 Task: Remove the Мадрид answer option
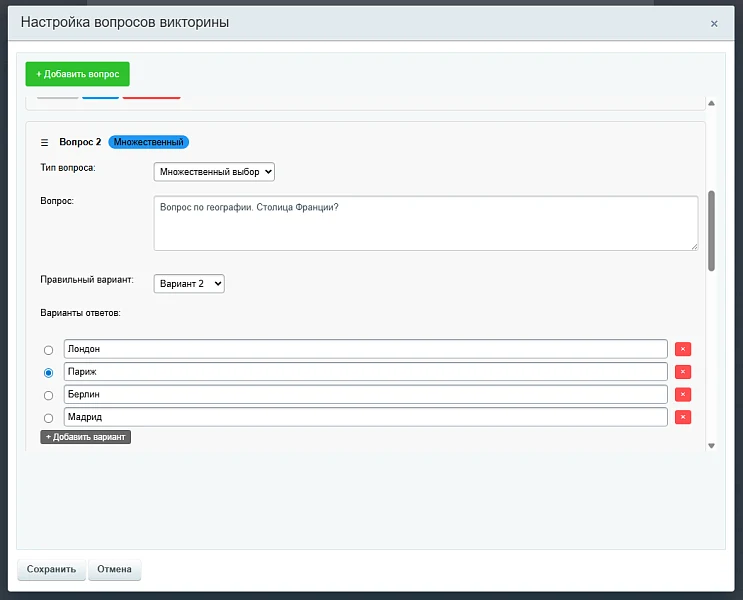tap(683, 417)
